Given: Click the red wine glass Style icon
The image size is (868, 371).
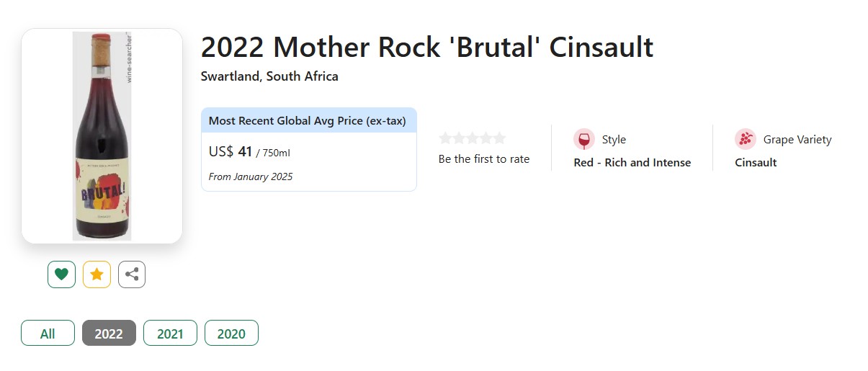Looking at the screenshot, I should coord(583,139).
